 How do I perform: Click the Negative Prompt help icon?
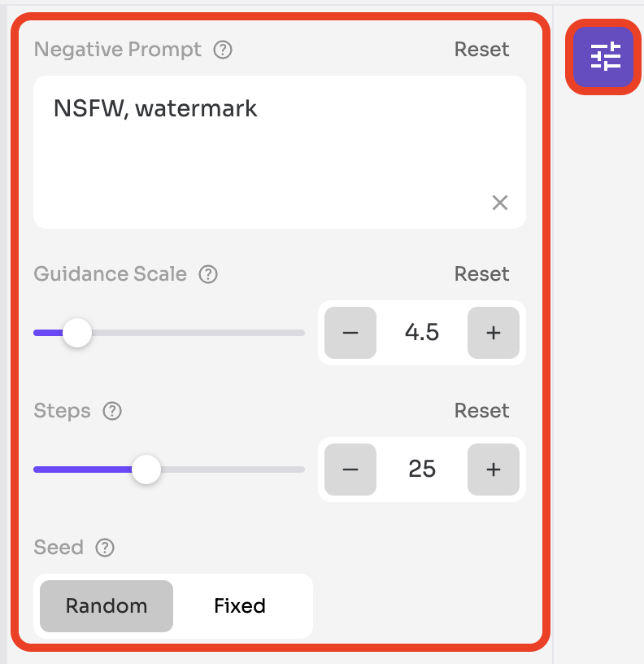click(x=223, y=50)
